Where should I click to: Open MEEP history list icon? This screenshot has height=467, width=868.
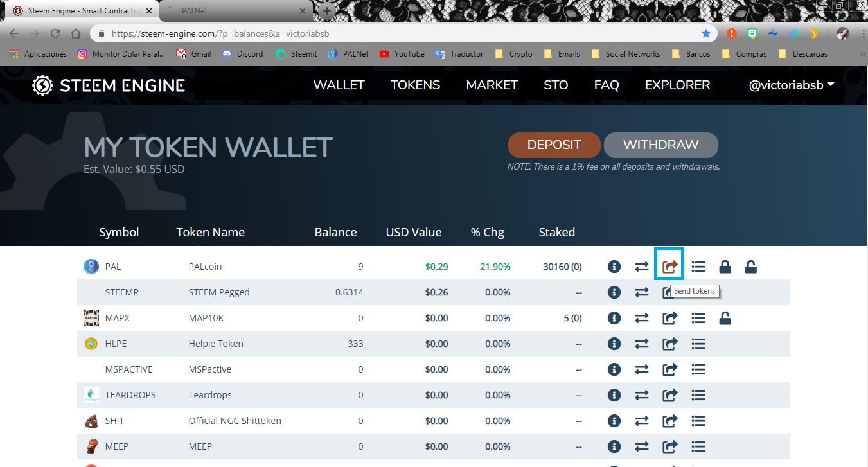698,446
